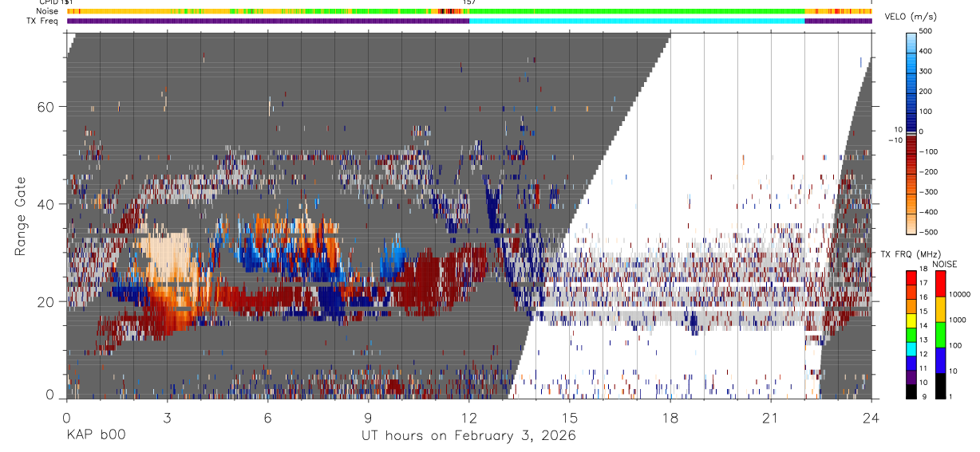Click the '−100' value on the VELO scale

click(x=928, y=151)
